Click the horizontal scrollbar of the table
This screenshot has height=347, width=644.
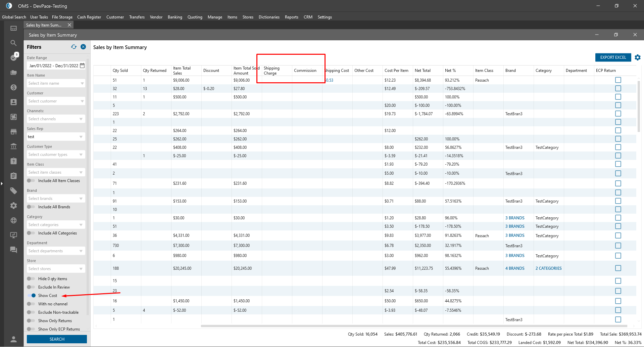coord(414,326)
